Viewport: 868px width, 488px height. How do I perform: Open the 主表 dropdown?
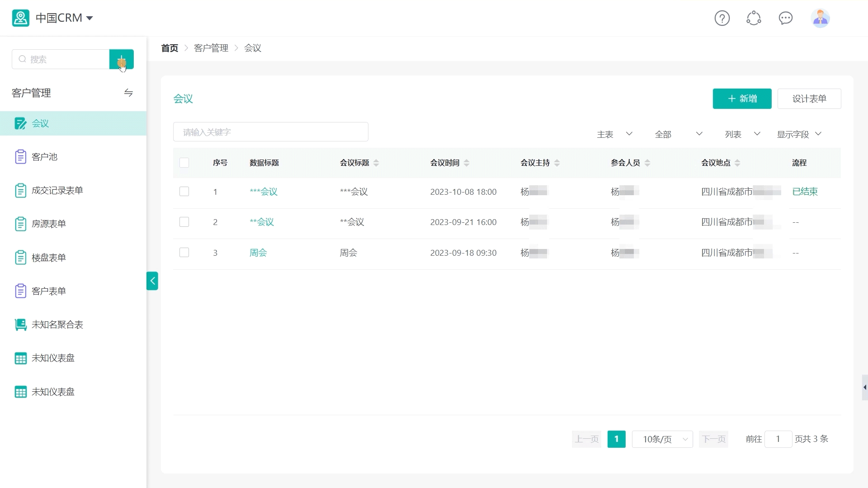(614, 134)
